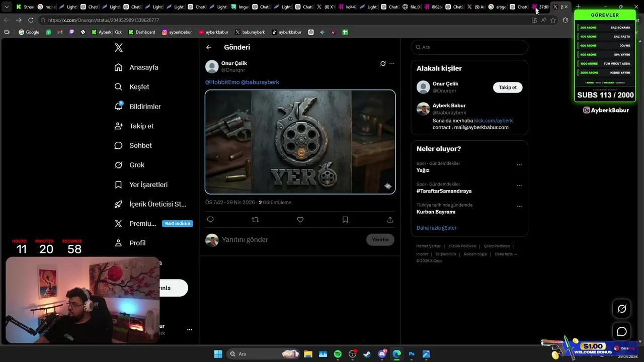Open account menu dots in sidebar
The image size is (644, 362).
[190, 330]
